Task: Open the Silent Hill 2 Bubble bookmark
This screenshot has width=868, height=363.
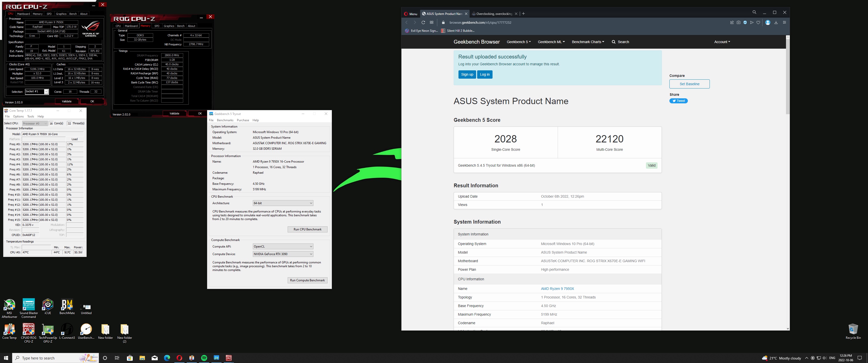Action: (457, 31)
